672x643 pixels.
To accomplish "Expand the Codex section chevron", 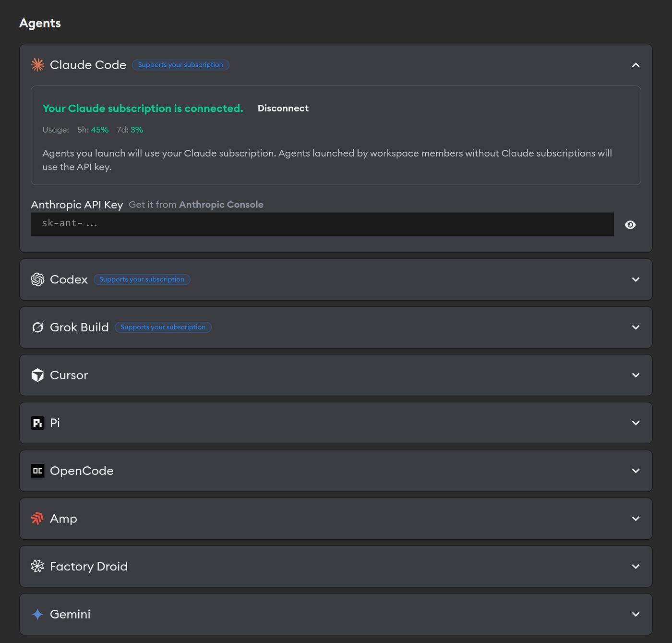I will 636,279.
